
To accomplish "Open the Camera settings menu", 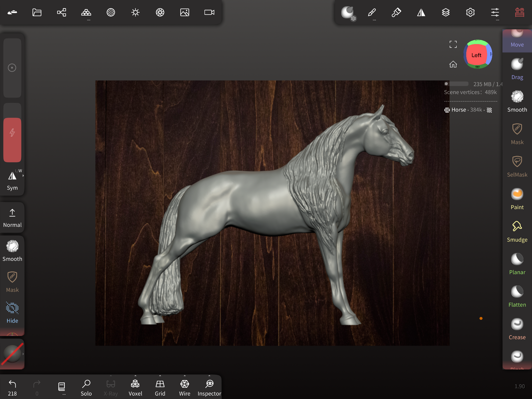I will coord(209,12).
